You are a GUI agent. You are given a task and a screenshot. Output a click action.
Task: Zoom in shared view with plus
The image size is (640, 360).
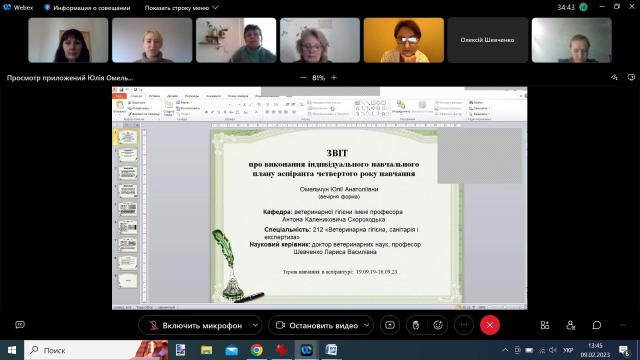pyautogui.click(x=334, y=78)
